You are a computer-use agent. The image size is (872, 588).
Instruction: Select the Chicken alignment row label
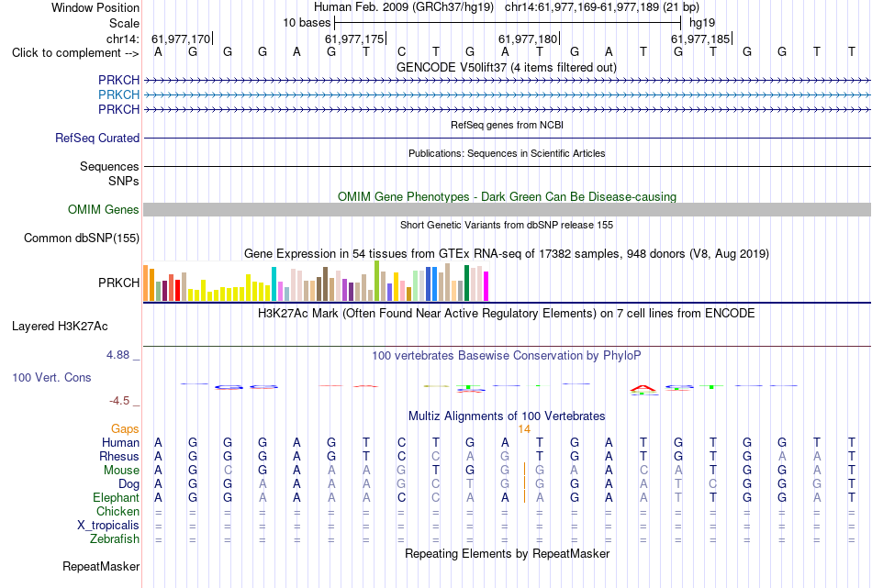tap(117, 511)
